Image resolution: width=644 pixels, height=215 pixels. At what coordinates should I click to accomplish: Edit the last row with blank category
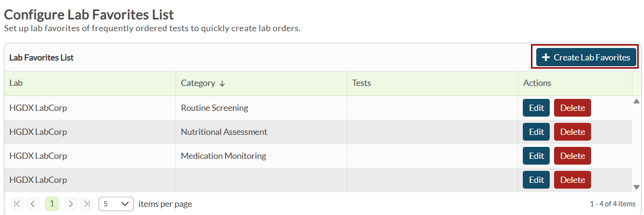pyautogui.click(x=536, y=180)
